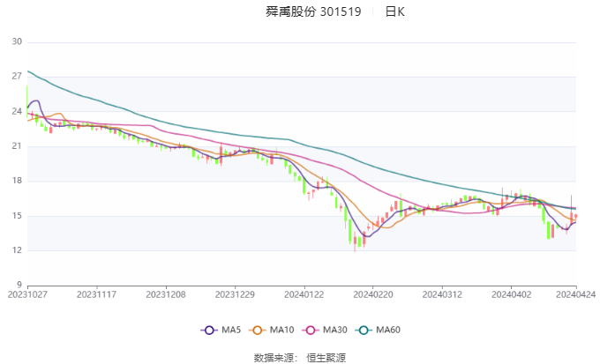Click y-axis value 18

17,181
